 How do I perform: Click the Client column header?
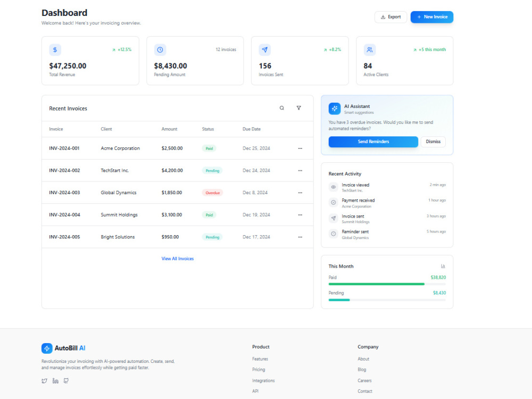point(106,129)
